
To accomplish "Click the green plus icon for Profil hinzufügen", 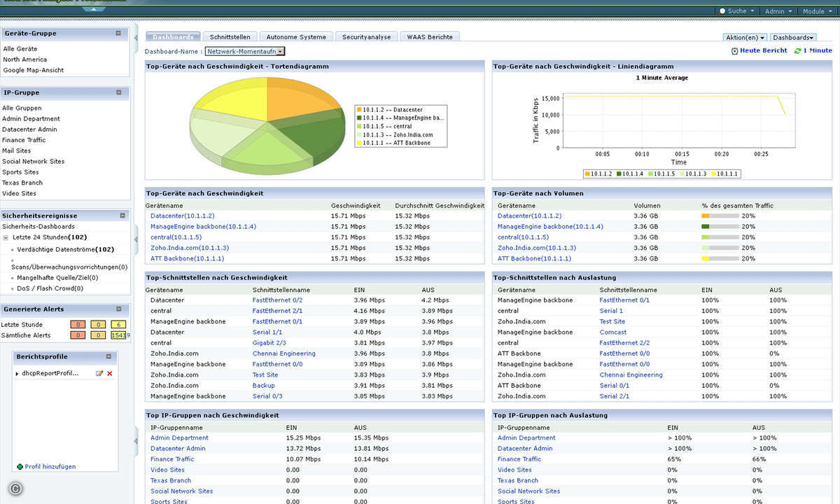I will pos(20,467).
